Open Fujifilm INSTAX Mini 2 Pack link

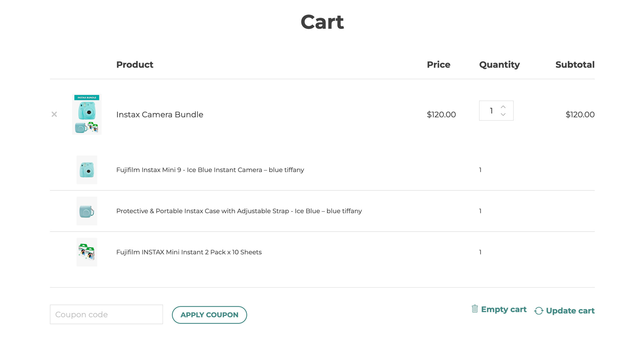pos(189,252)
